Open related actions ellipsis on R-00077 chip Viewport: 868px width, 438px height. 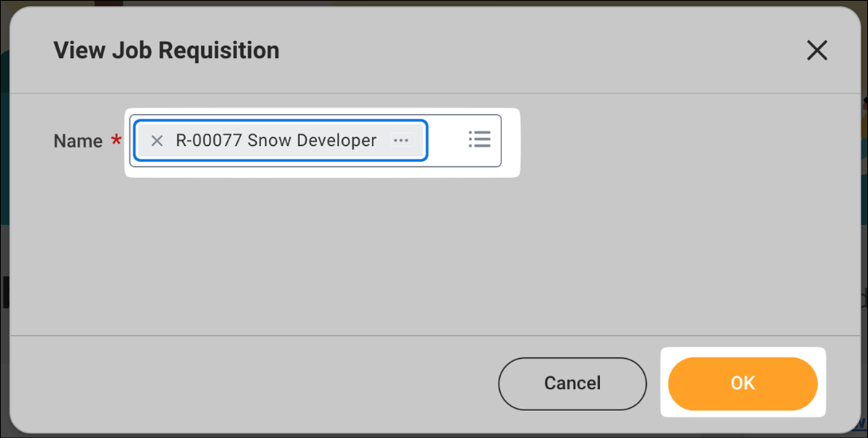(x=400, y=140)
